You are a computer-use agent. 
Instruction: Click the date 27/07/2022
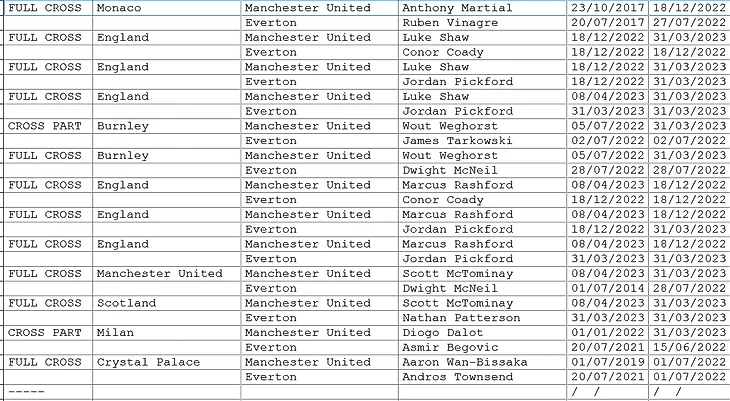pyautogui.click(x=687, y=22)
